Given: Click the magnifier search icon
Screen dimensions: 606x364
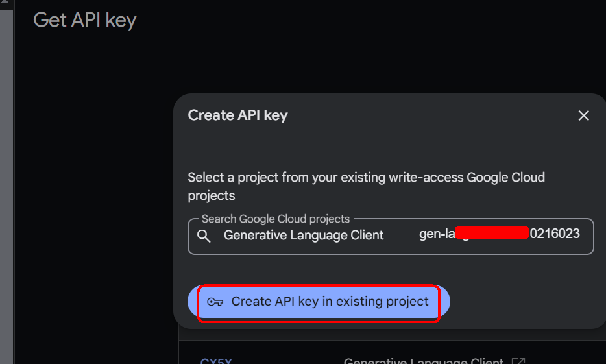Looking at the screenshot, I should [x=204, y=236].
